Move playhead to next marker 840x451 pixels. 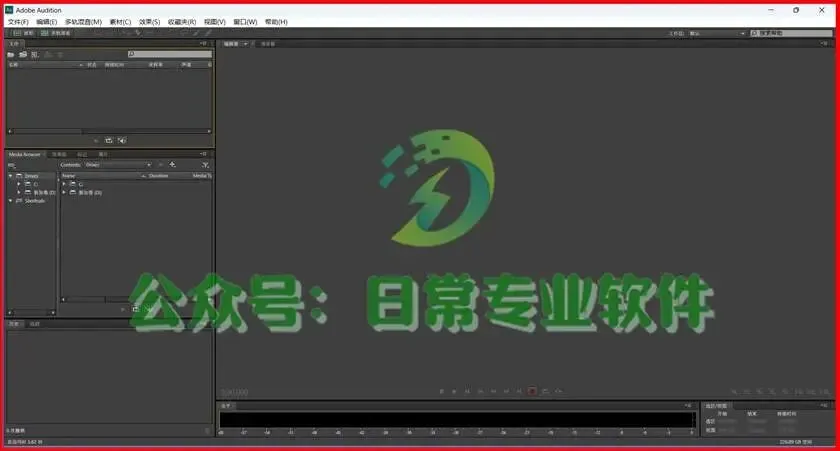point(519,392)
